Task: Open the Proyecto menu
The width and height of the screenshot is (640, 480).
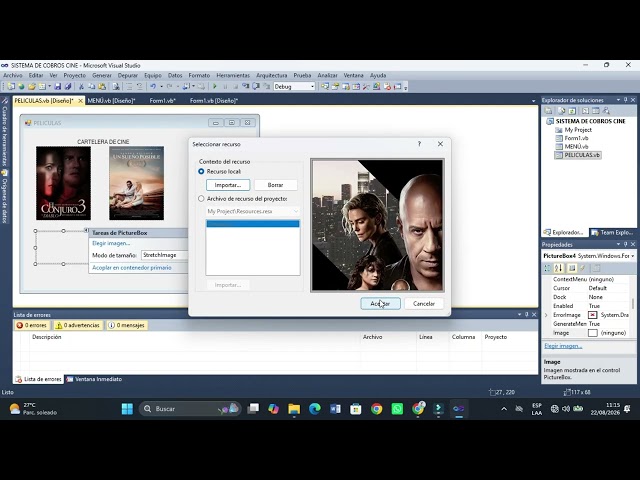Action: 75,76
